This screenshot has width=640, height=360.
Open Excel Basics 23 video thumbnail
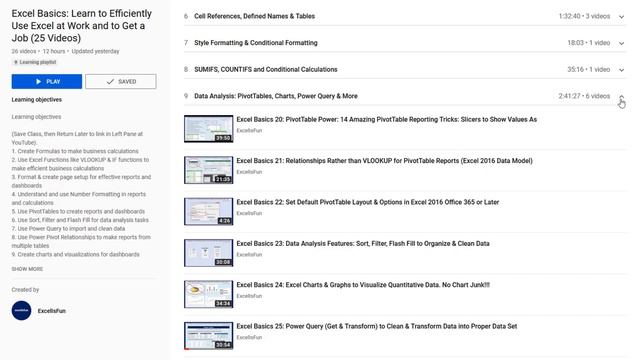tap(209, 253)
